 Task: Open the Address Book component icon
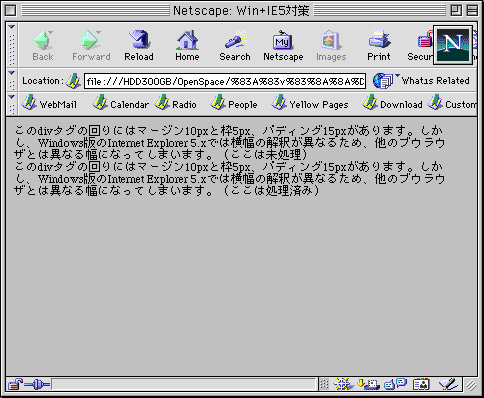421,385
